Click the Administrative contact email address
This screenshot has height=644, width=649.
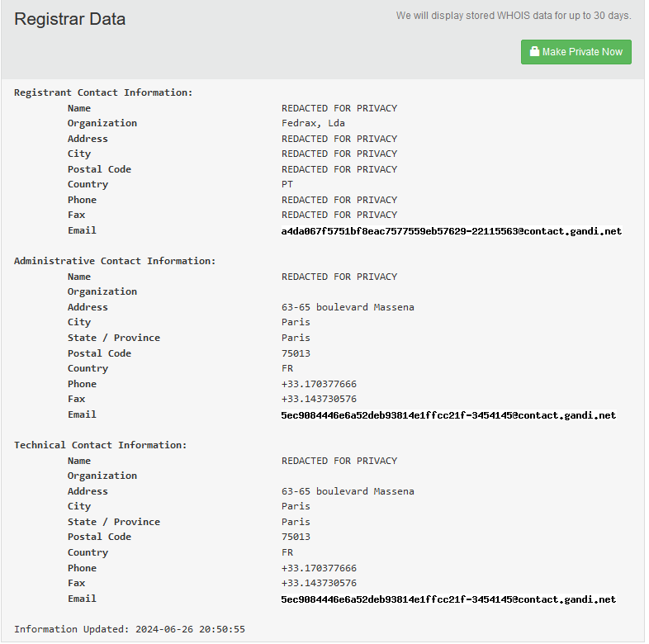(448, 415)
